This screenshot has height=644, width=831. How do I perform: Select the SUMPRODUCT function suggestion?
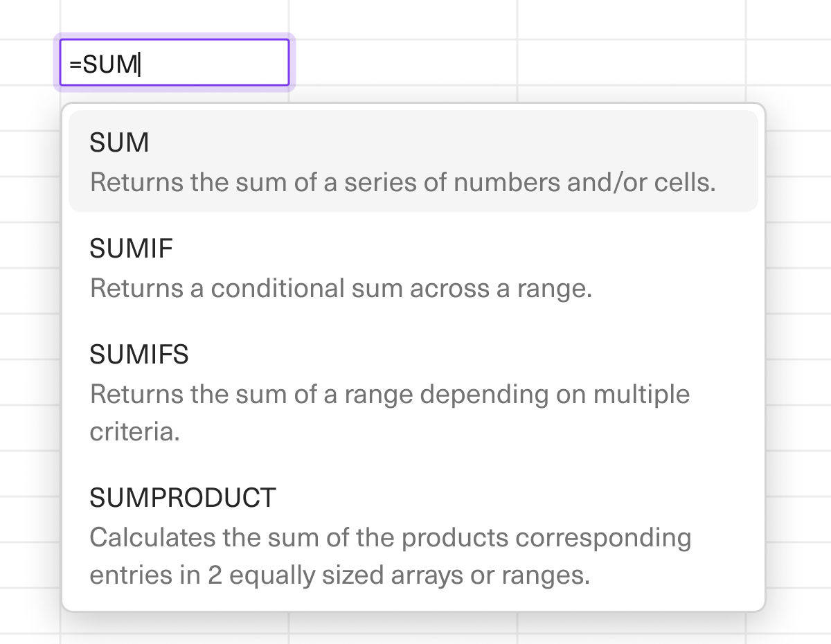[x=183, y=498]
